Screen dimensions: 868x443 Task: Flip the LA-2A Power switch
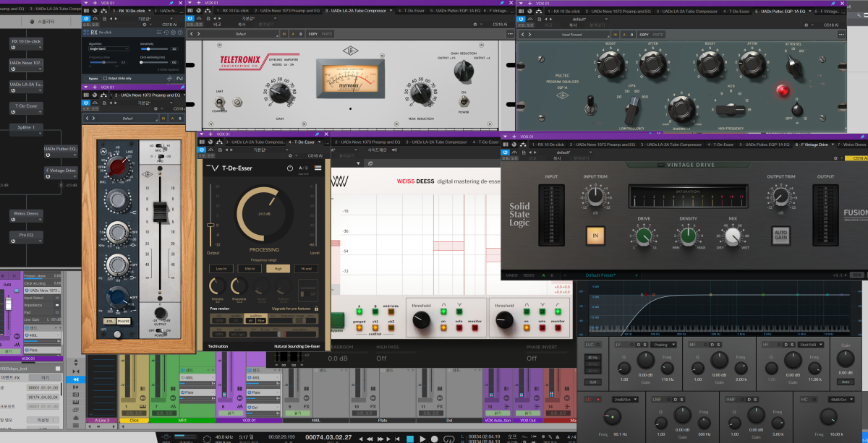(x=464, y=103)
